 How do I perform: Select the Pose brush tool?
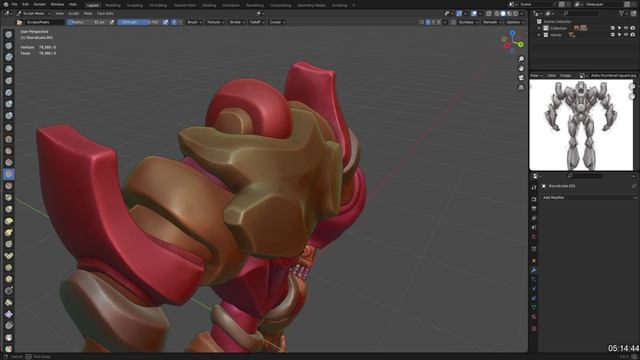click(x=9, y=256)
